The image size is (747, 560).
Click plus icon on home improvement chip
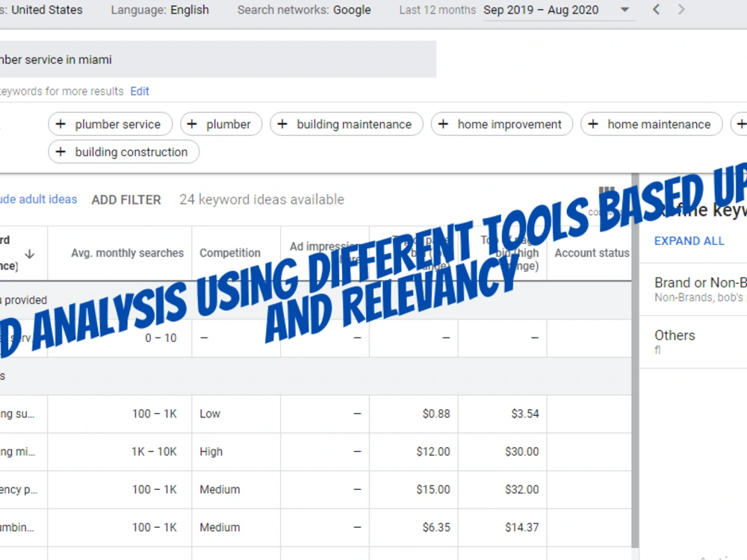click(x=443, y=124)
